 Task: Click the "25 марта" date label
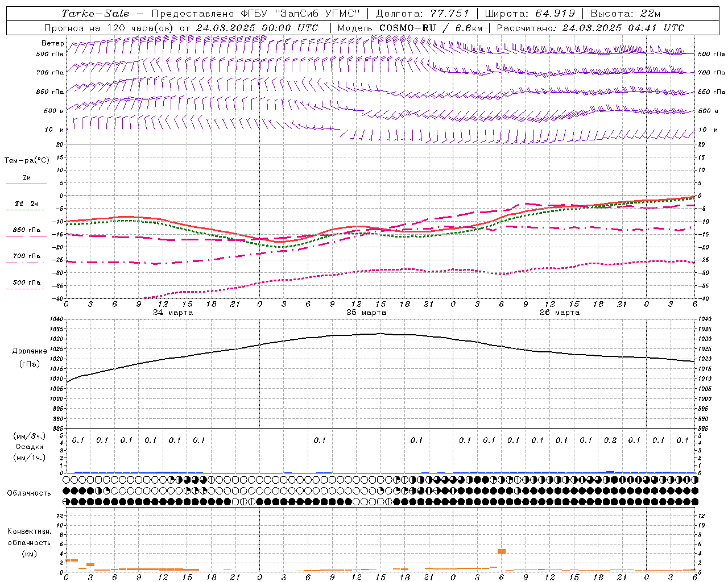[x=366, y=313]
